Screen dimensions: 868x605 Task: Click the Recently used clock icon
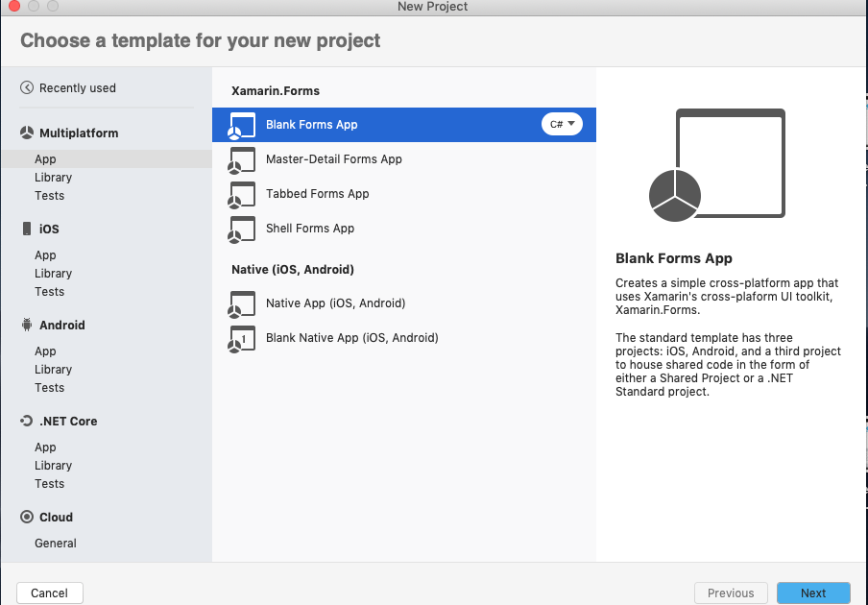click(29, 87)
